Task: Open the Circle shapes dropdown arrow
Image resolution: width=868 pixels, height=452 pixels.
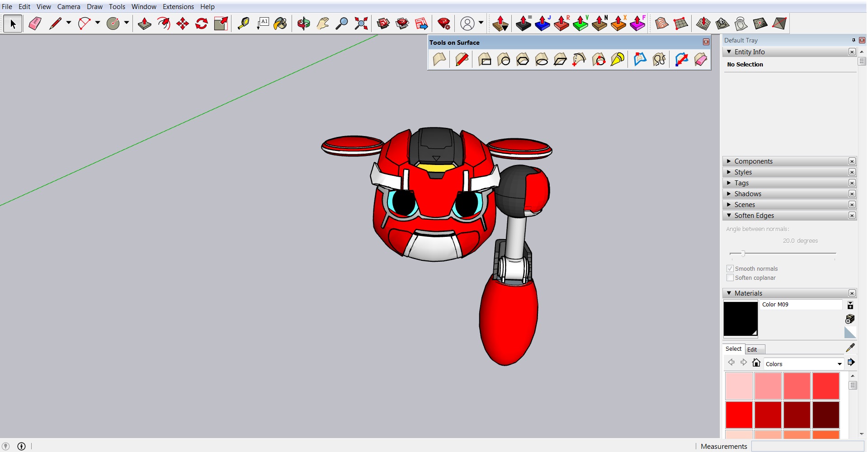Action: [x=127, y=22]
